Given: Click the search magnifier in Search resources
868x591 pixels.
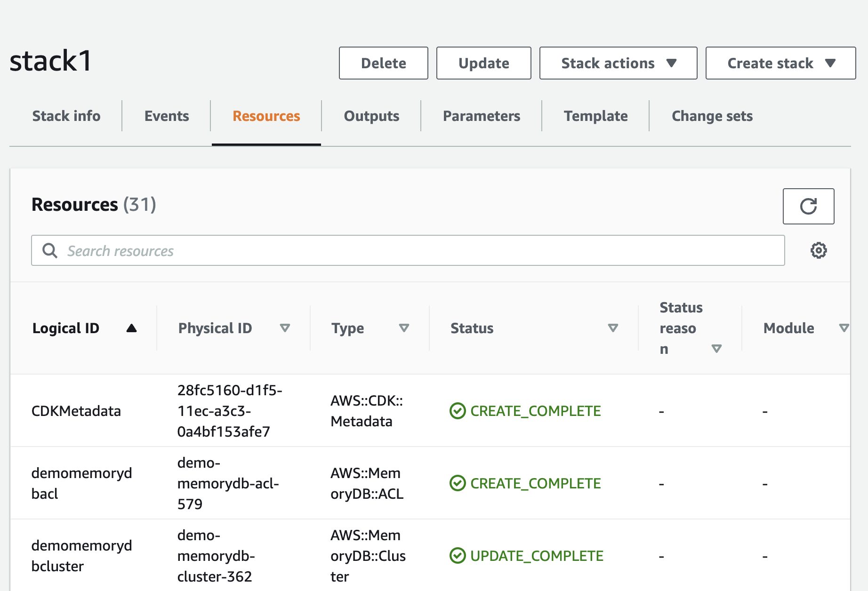Looking at the screenshot, I should [49, 250].
